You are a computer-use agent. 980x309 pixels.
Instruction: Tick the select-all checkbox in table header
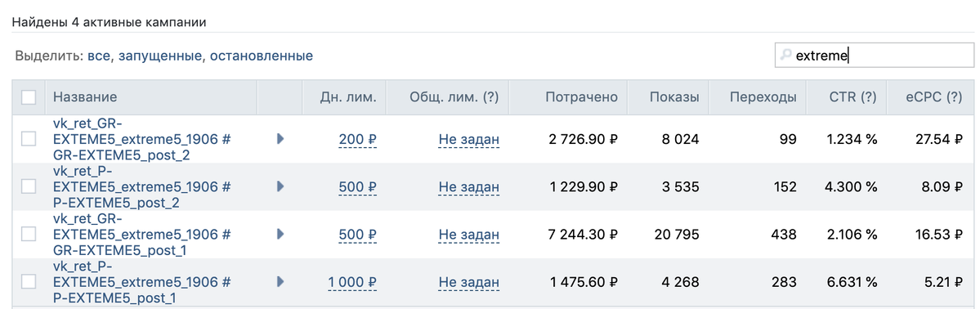pyautogui.click(x=29, y=97)
